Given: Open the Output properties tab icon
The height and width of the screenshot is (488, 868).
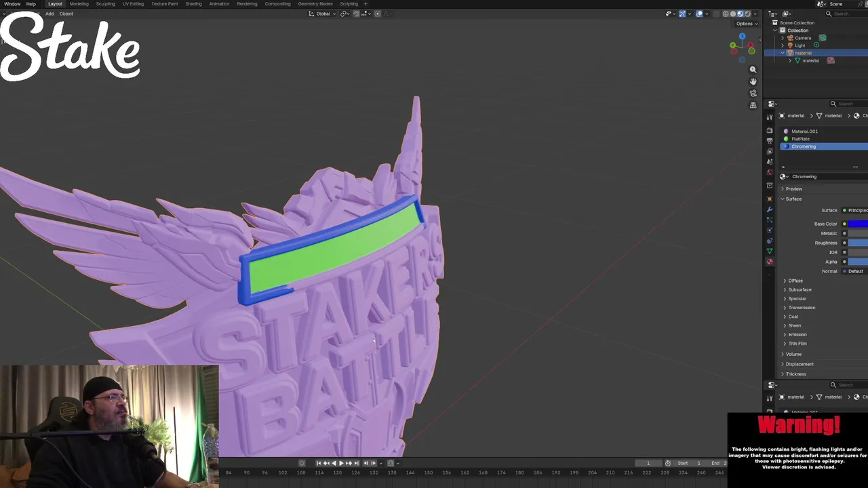Looking at the screenshot, I should [x=770, y=140].
